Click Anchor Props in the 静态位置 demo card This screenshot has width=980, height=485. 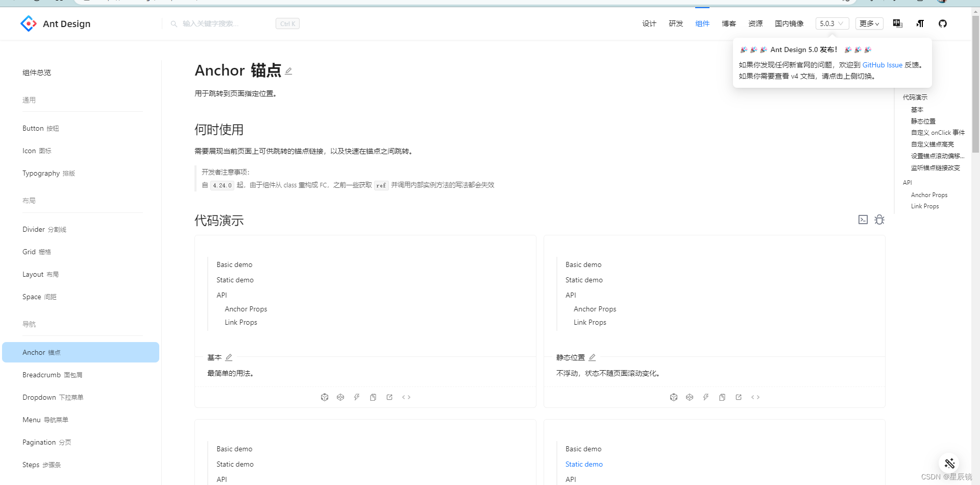595,309
